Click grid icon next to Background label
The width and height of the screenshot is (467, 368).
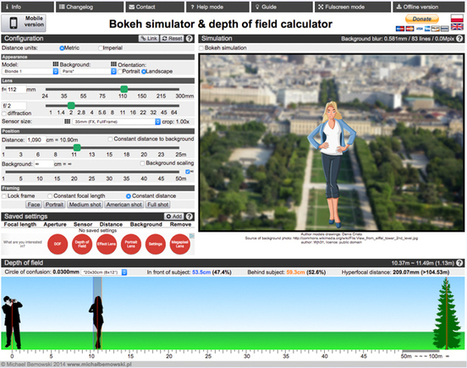[x=114, y=64]
